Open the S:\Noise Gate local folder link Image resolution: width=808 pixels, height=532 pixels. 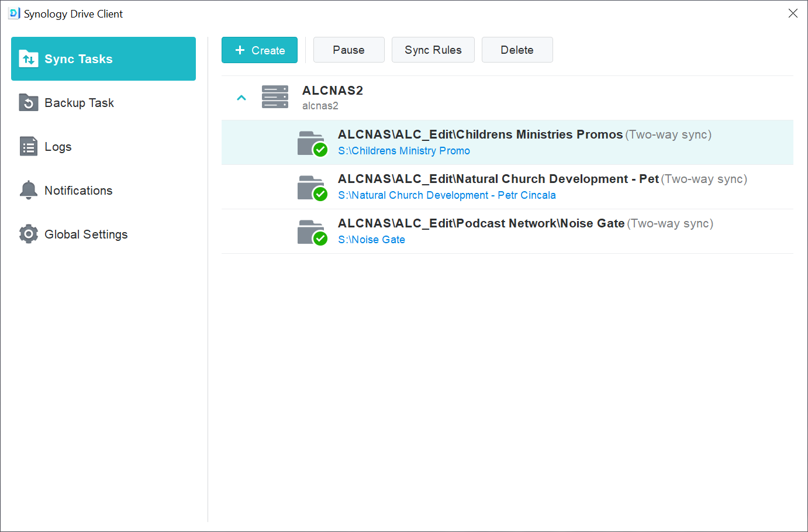pos(371,240)
